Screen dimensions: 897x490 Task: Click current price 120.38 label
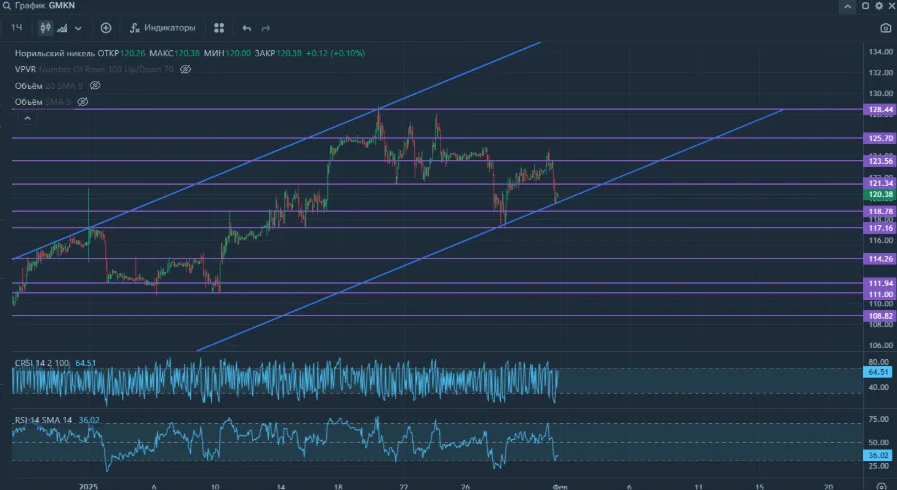(x=880, y=194)
